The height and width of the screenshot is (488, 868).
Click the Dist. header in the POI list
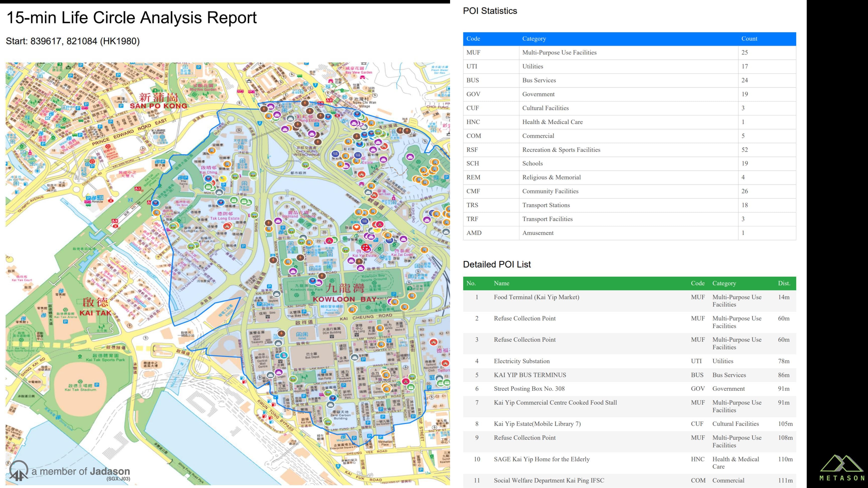pos(784,283)
